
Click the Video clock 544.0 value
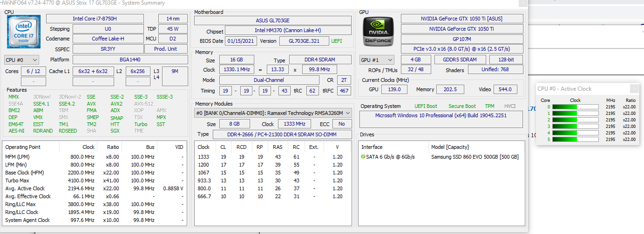tap(505, 89)
